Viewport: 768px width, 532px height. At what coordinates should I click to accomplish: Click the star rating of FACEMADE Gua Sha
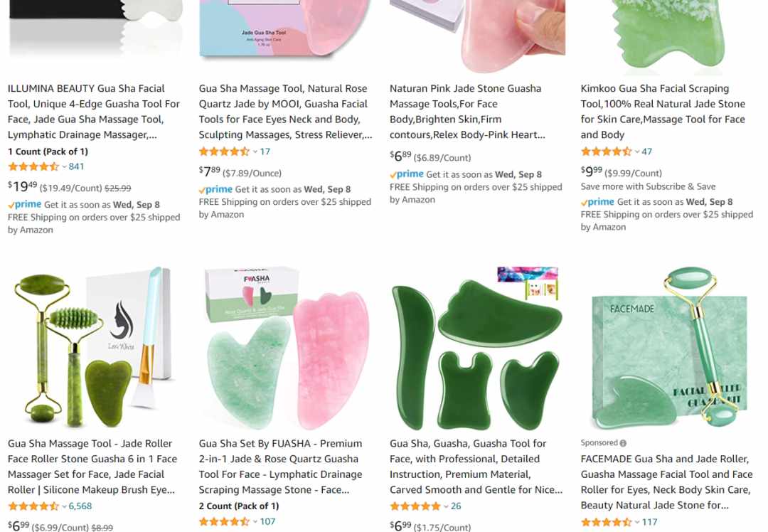tap(607, 522)
